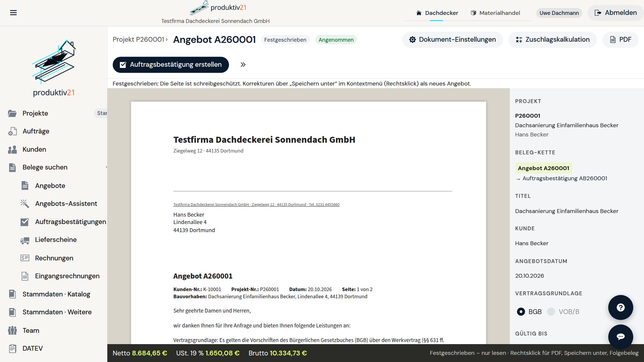Export the document via PDF button
Viewport: 644px width, 362px height.
click(620, 40)
